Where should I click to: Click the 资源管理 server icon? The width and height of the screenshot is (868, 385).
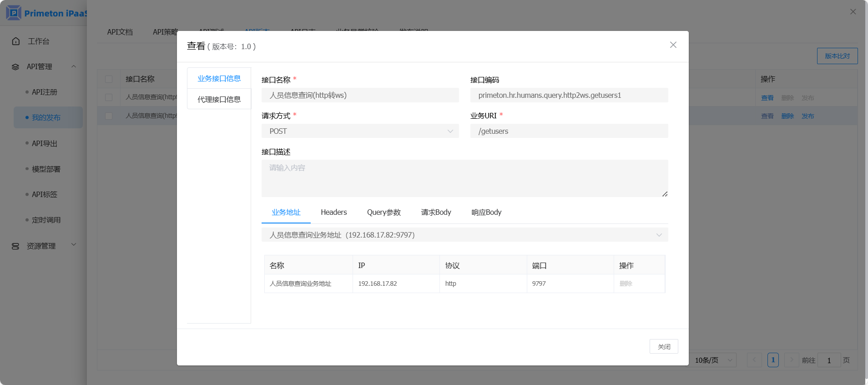tap(15, 246)
